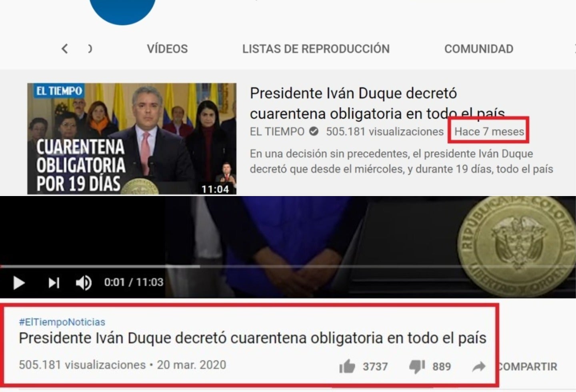Open the LISTAS DE REPRODUCCIÓN tab
Image resolution: width=576 pixels, height=392 pixels.
[x=316, y=48]
